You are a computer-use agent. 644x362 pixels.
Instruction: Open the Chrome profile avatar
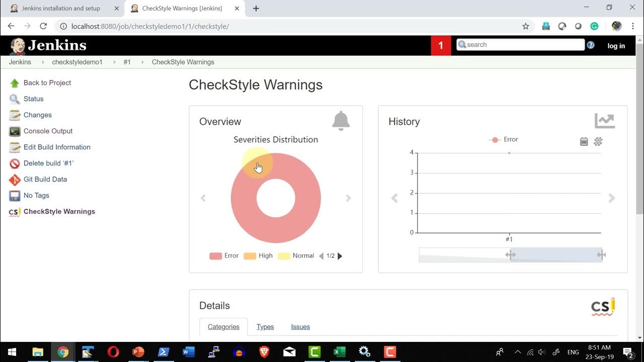[617, 26]
